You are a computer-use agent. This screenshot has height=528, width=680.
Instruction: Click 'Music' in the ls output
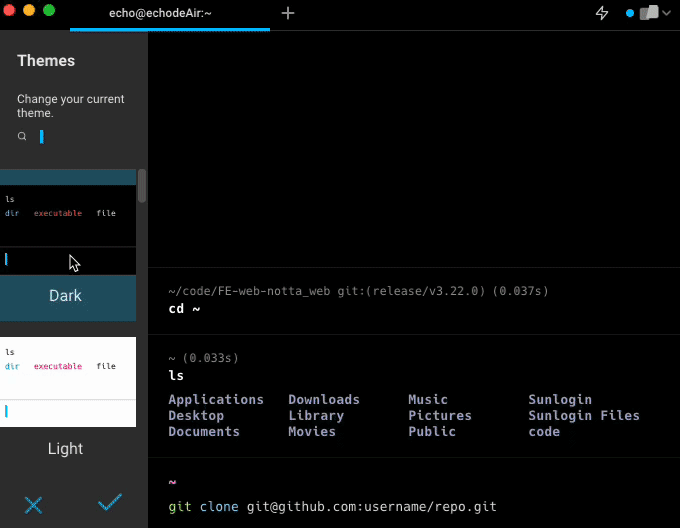tap(428, 399)
